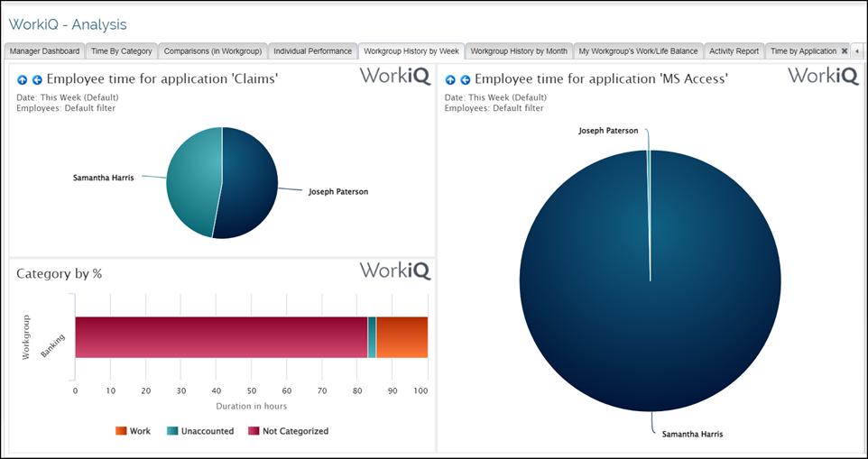Select the Activity Report tab

coord(734,51)
